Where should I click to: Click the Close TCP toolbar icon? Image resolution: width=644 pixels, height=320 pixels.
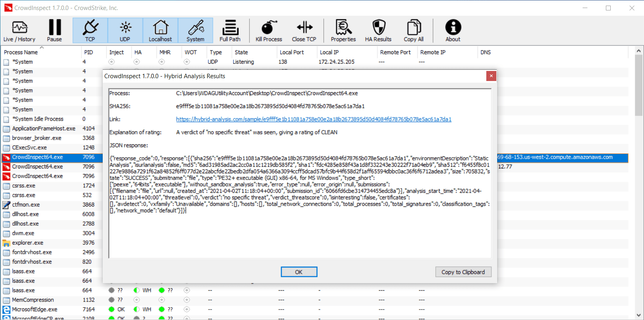304,30
